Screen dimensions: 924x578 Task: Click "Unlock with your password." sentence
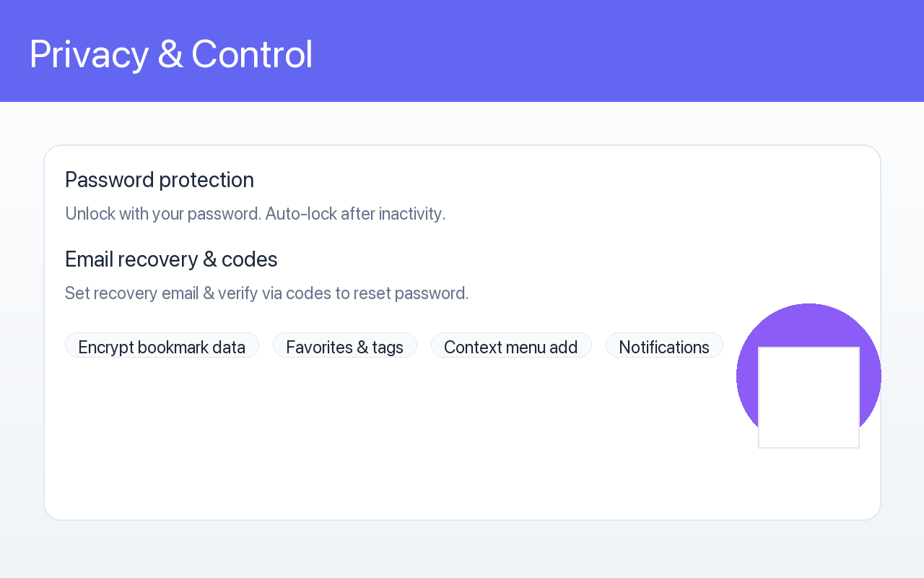pyautogui.click(x=163, y=214)
